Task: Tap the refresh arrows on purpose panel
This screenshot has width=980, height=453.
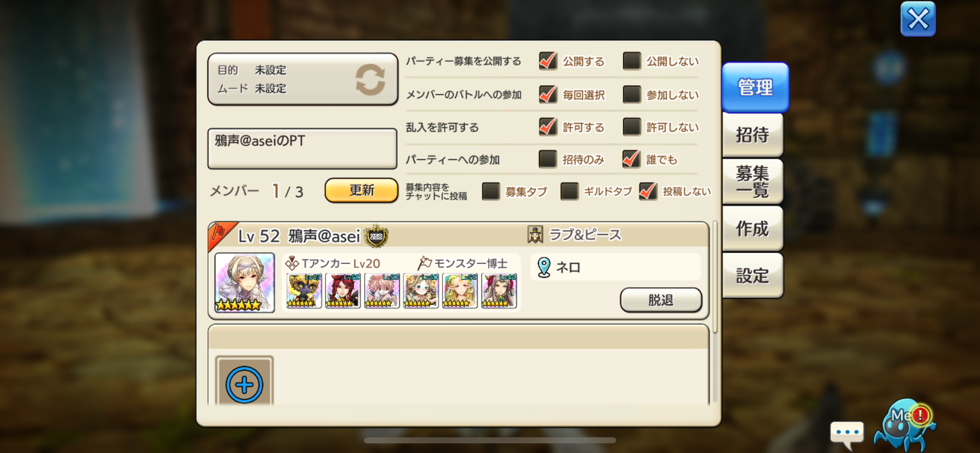Action: point(370,80)
